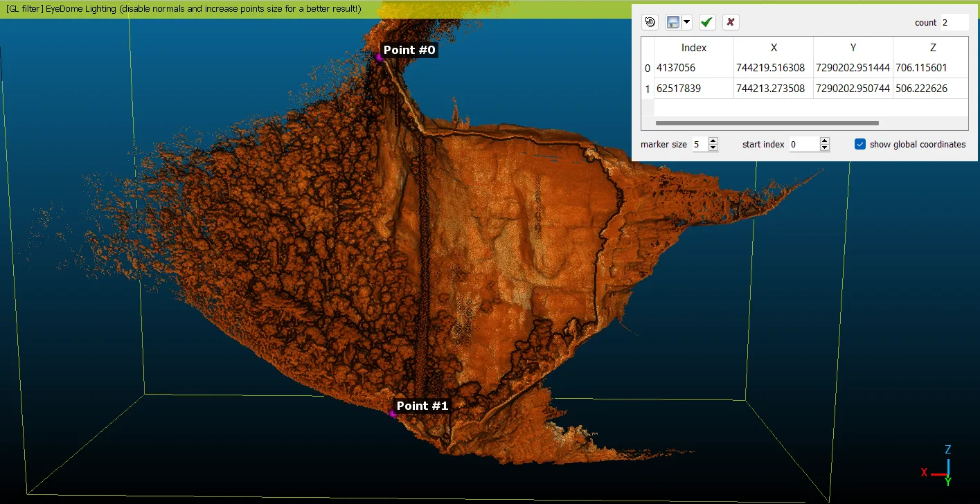
Task: Click the table's horizontal scrollbar
Action: pos(766,123)
